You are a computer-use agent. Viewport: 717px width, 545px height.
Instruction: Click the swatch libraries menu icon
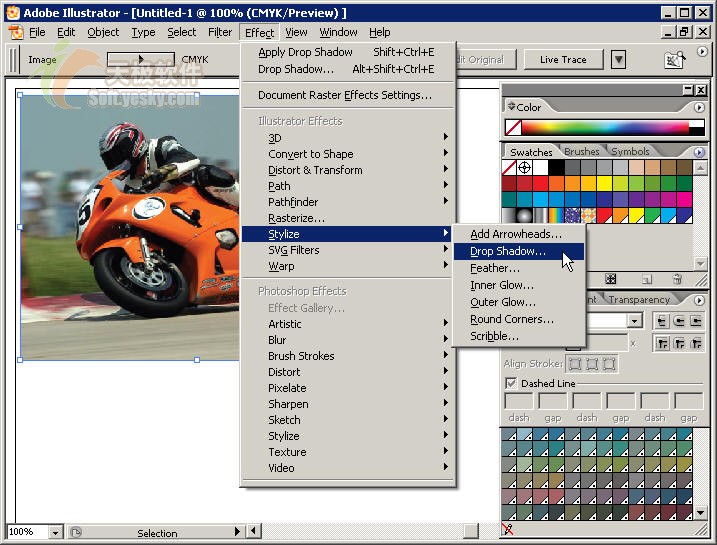coord(611,279)
